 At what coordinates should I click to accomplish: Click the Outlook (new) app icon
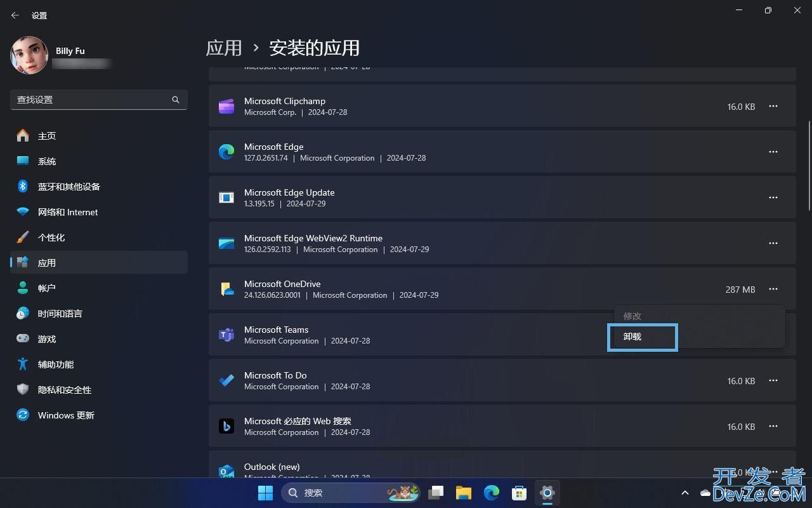pyautogui.click(x=226, y=471)
